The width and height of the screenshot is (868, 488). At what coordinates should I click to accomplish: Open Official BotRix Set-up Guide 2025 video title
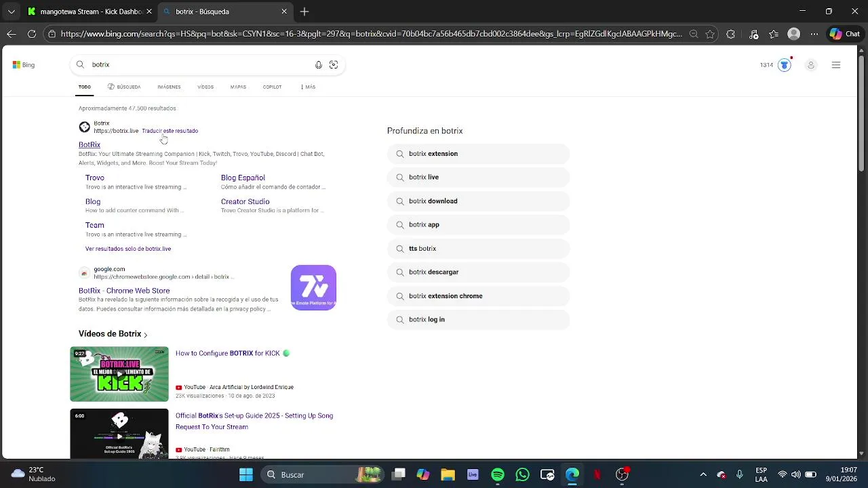pos(254,421)
